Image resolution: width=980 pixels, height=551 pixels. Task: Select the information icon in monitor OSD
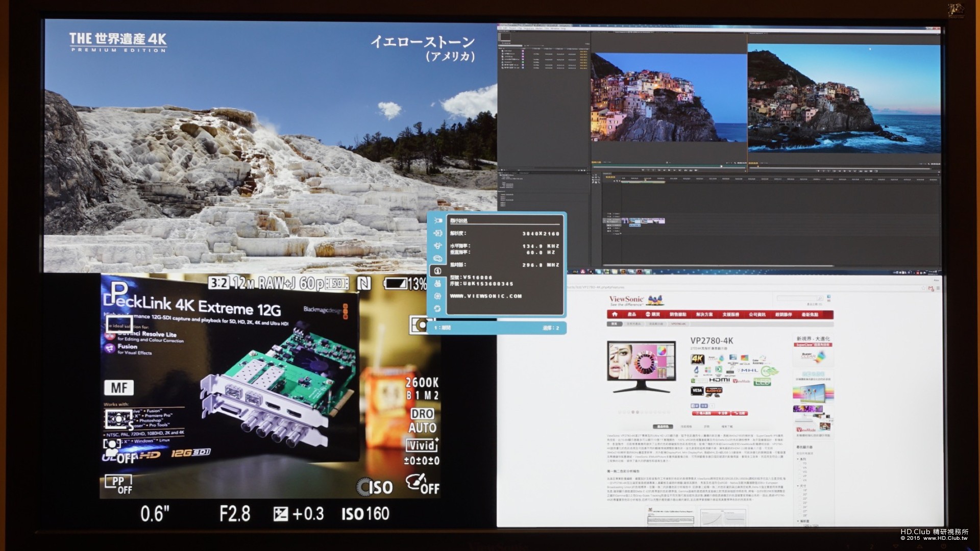pyautogui.click(x=437, y=271)
